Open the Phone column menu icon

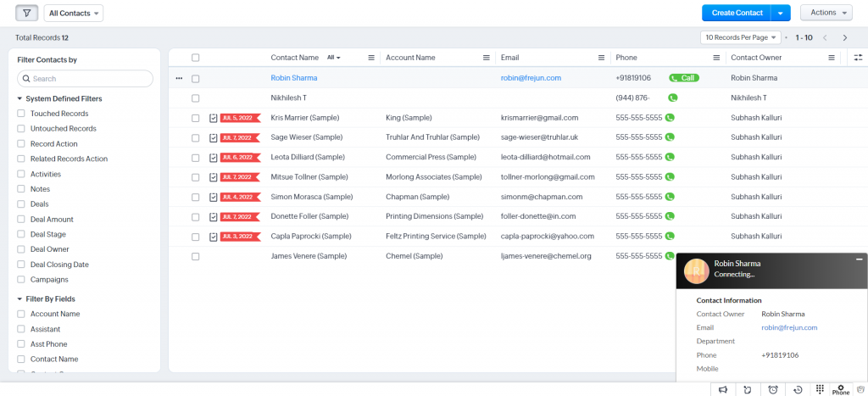coord(716,58)
